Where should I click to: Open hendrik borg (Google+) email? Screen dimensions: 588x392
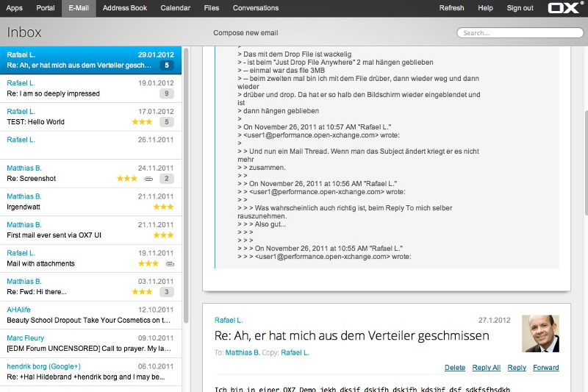pos(90,371)
